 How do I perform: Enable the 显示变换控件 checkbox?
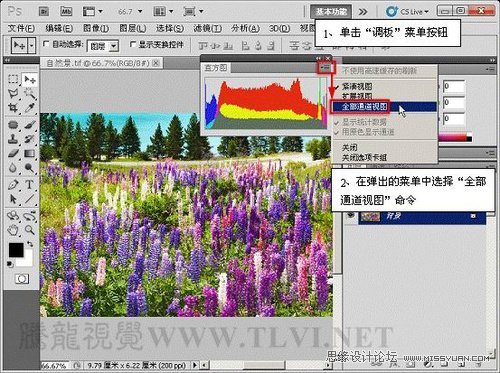point(133,44)
